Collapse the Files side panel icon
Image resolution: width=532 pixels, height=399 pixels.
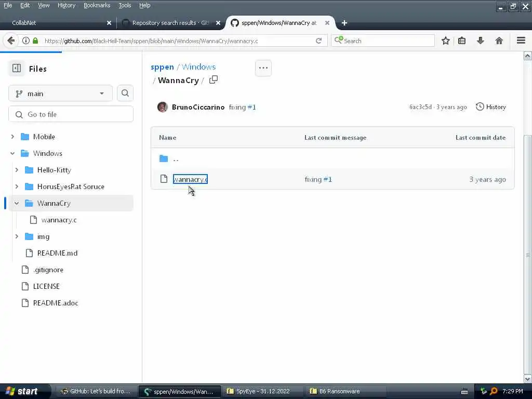[17, 68]
